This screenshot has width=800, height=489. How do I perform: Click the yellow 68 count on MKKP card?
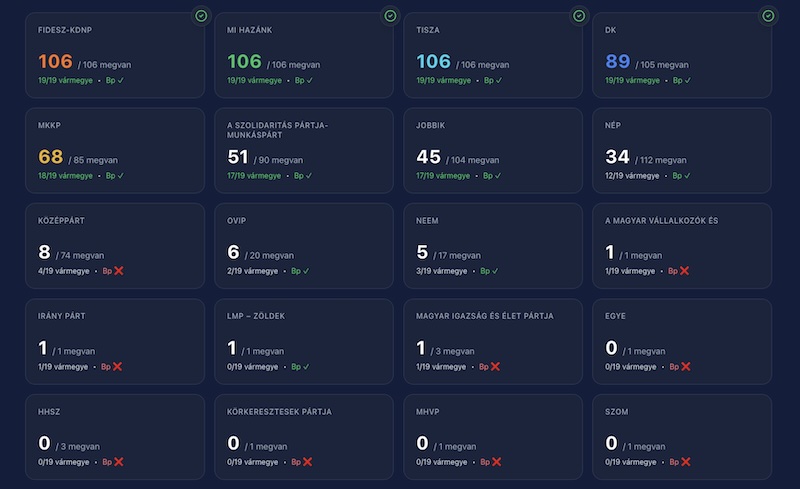[x=51, y=157]
